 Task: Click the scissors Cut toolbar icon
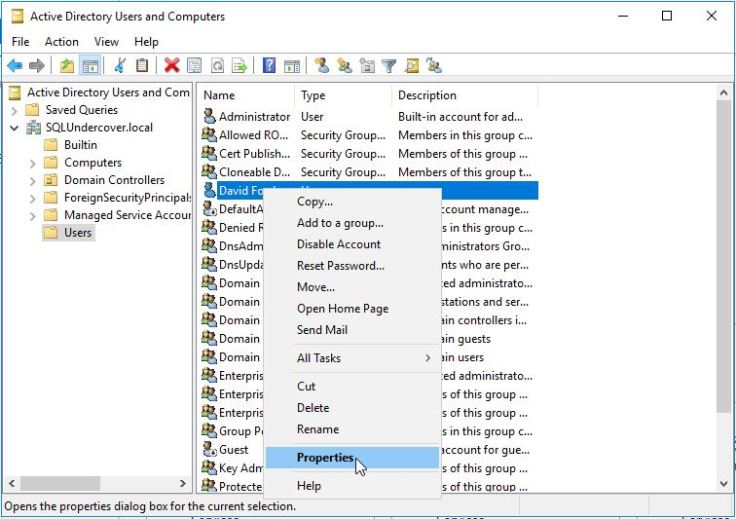click(x=120, y=66)
